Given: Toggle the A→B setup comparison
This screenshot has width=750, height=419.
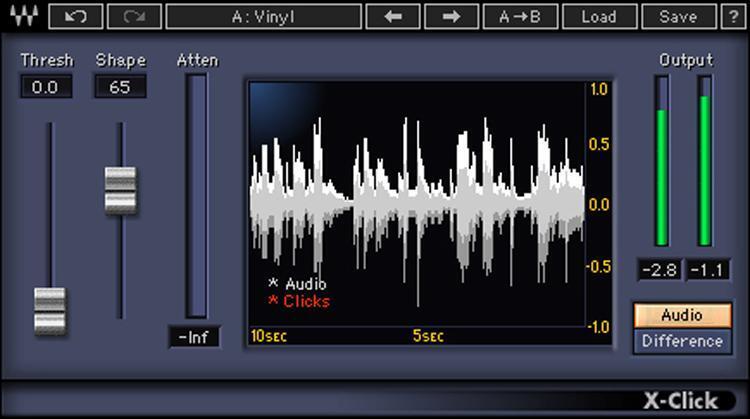Looking at the screenshot, I should point(519,16).
